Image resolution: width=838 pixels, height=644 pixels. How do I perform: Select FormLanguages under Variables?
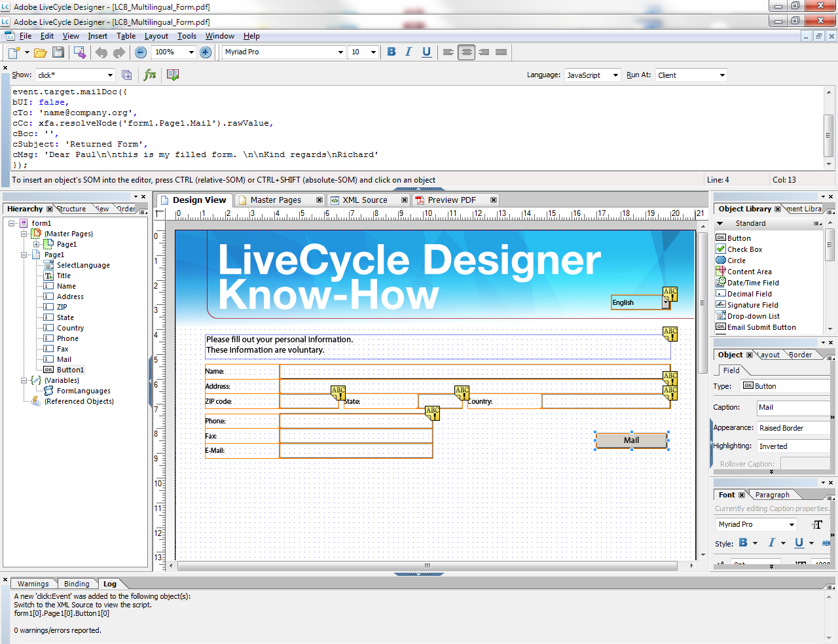(x=83, y=391)
